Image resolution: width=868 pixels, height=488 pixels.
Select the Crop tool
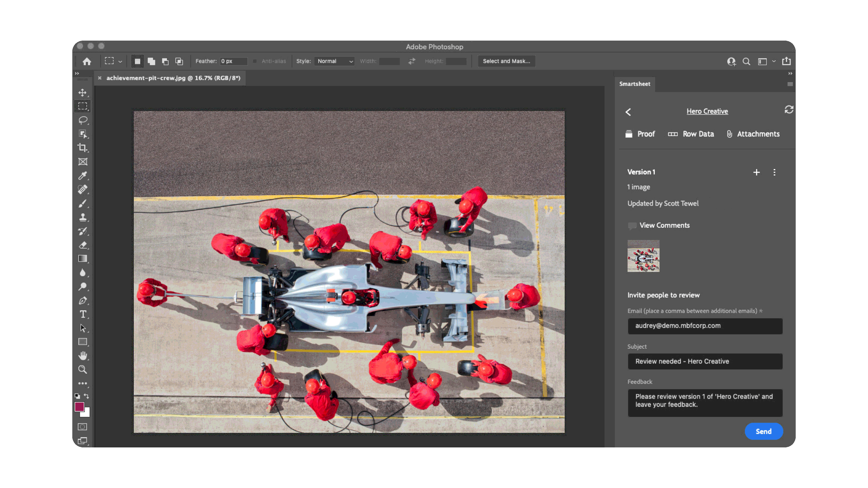click(83, 147)
